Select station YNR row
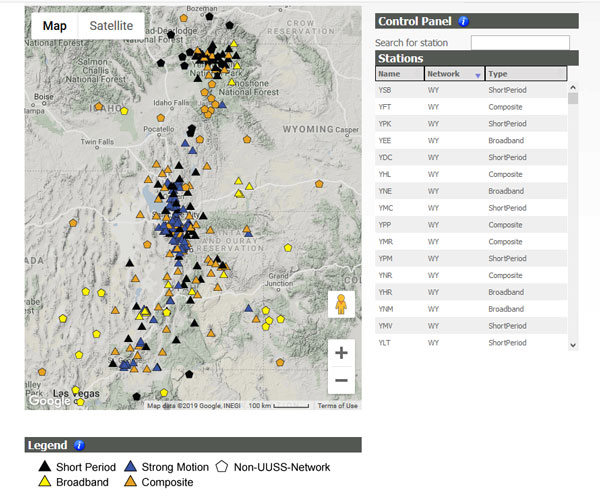Viewport: 600px width, 496px height. pos(471,275)
